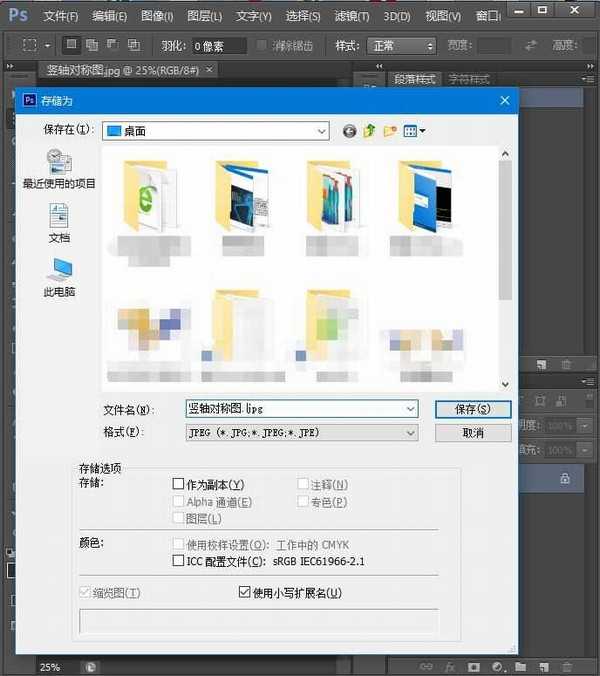Switch to 字符样式 tab
The image size is (600, 676).
tap(468, 79)
